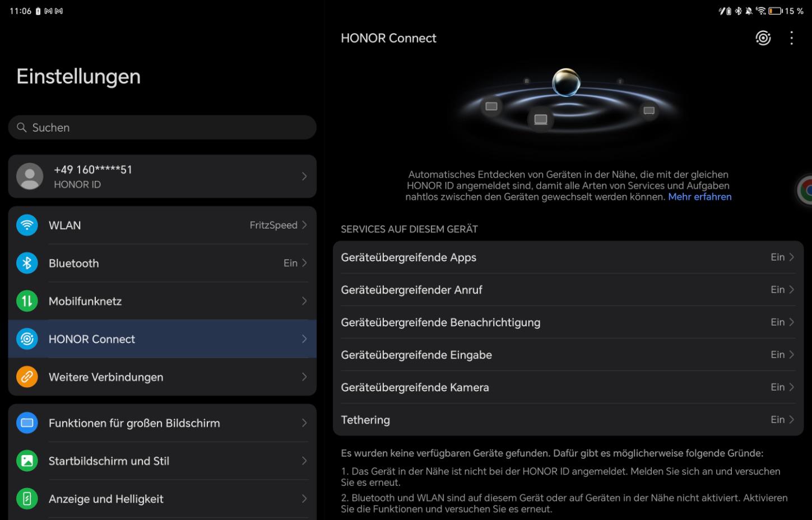Image resolution: width=812 pixels, height=520 pixels.
Task: Tap the battery indicator in status bar
Action: (775, 11)
